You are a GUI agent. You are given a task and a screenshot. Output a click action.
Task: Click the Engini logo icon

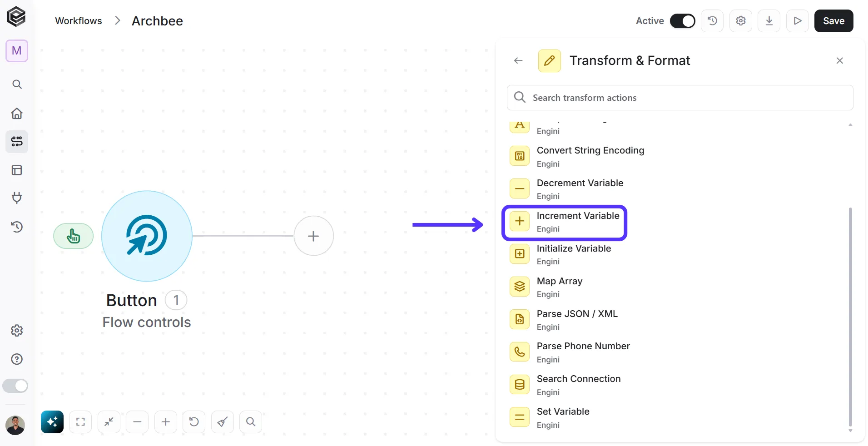point(16,17)
